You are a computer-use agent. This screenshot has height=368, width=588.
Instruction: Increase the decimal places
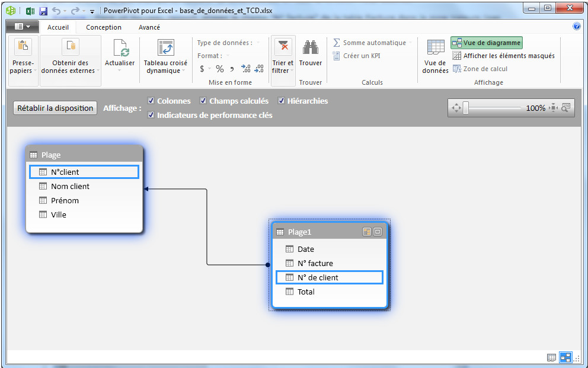(246, 69)
